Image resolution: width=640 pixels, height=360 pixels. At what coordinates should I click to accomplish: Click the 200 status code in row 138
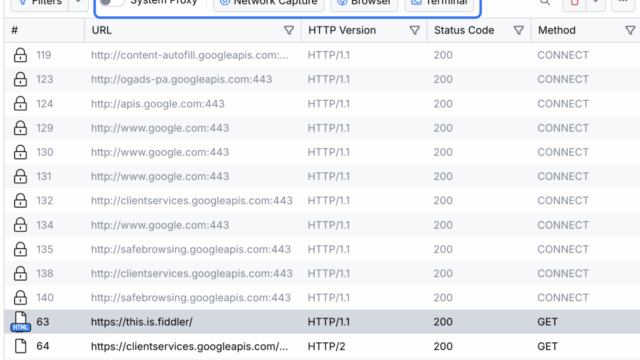click(443, 273)
